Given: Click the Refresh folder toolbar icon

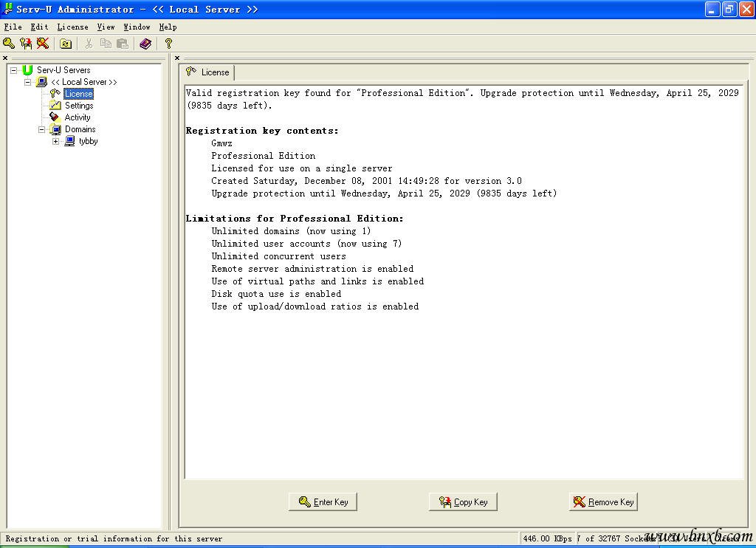Looking at the screenshot, I should click(66, 44).
